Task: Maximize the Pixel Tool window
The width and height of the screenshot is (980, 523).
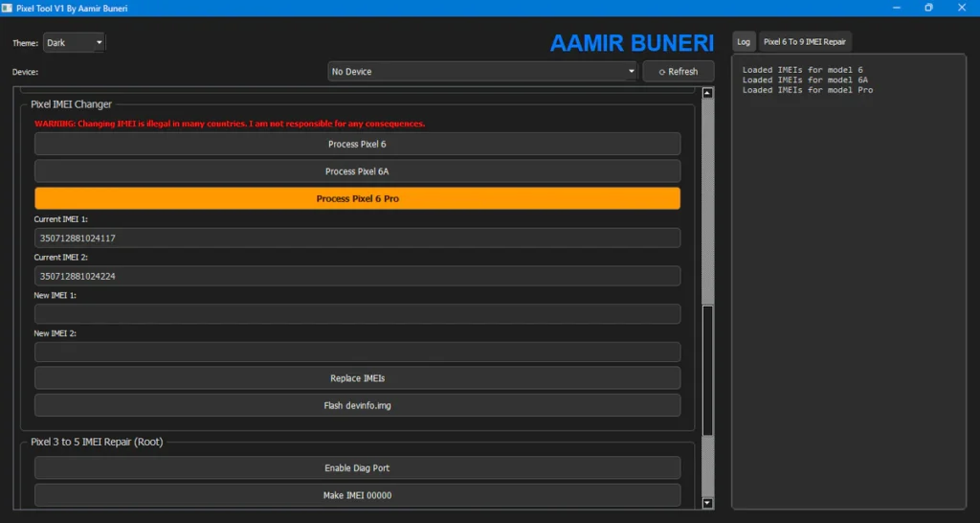Action: tap(928, 8)
